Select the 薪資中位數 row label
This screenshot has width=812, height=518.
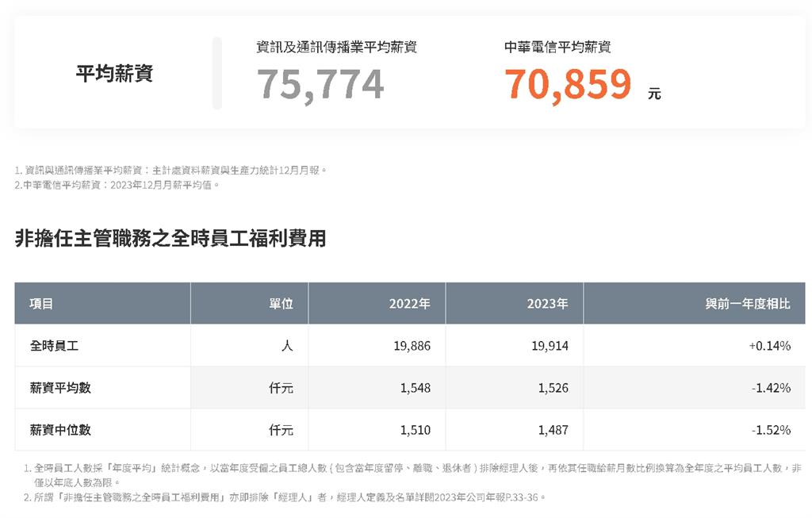pos(60,429)
